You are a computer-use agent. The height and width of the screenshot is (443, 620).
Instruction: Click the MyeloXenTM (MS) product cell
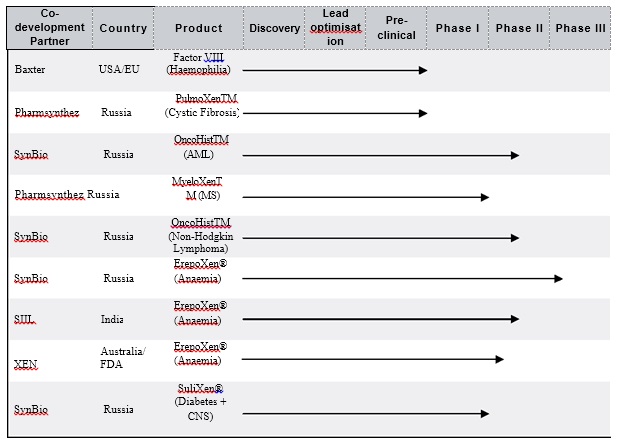click(202, 189)
